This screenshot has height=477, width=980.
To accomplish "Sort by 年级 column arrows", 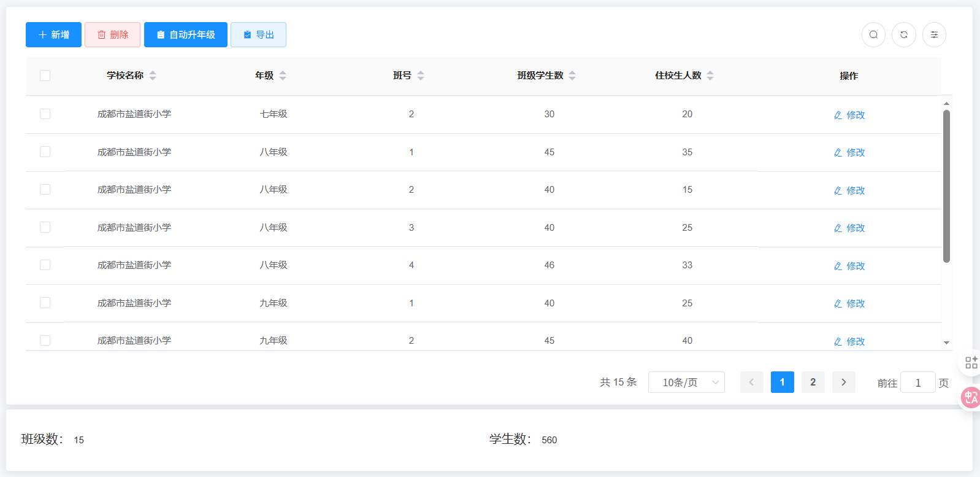I will click(x=283, y=76).
